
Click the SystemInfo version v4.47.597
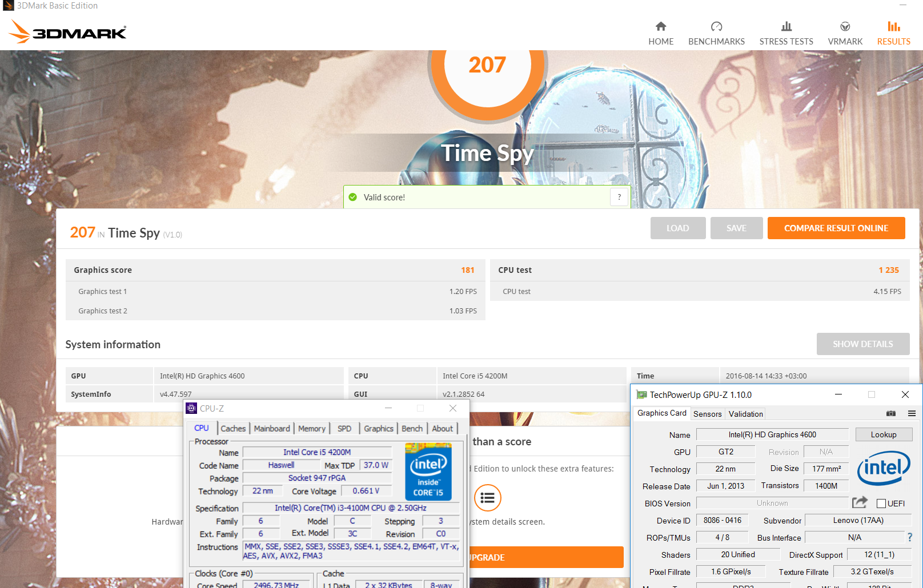(x=176, y=394)
